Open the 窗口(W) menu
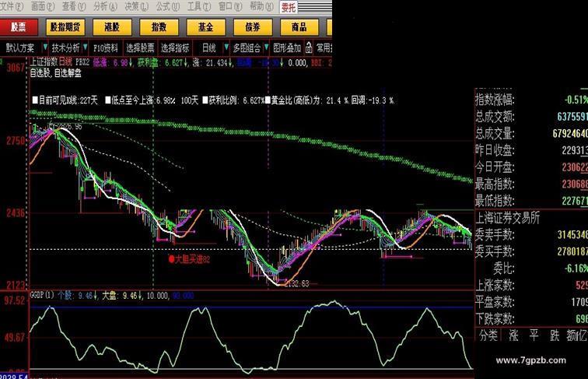The width and height of the screenshot is (588, 379). [x=230, y=6]
